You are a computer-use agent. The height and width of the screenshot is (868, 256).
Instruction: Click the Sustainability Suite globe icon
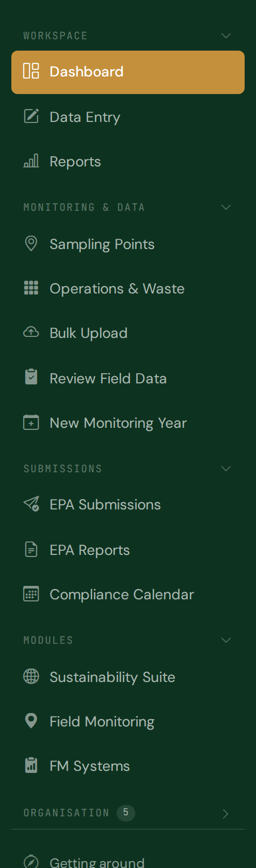click(31, 676)
